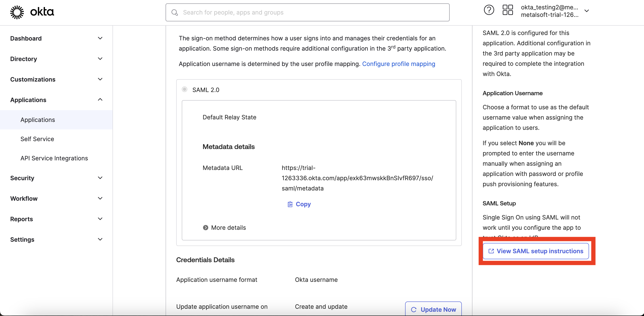This screenshot has width=644, height=316.
Task: Click the external-link icon for SAML instructions
Action: tap(491, 251)
